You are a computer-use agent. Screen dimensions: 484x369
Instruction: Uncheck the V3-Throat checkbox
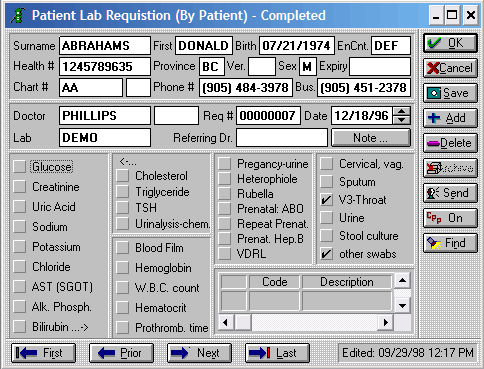point(327,200)
